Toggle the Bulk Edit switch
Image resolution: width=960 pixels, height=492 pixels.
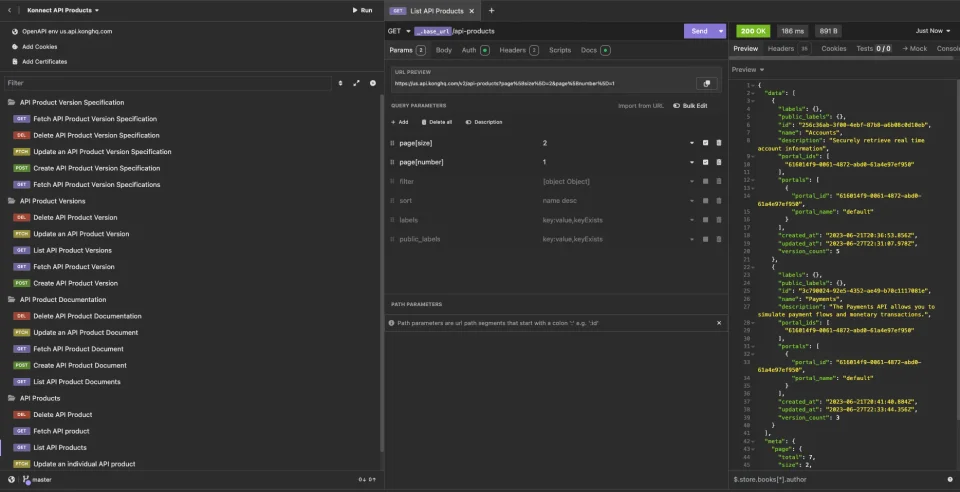click(x=677, y=106)
